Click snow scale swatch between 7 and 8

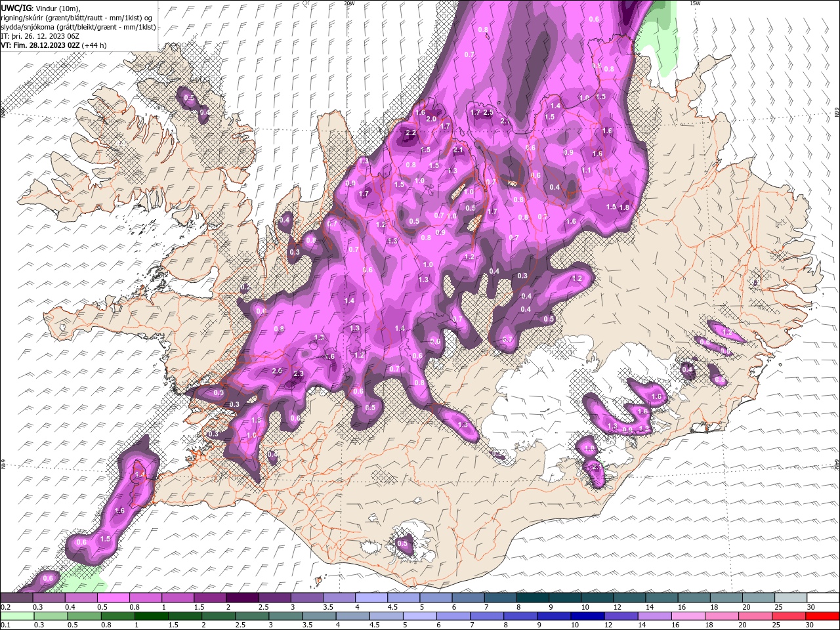[x=501, y=598]
